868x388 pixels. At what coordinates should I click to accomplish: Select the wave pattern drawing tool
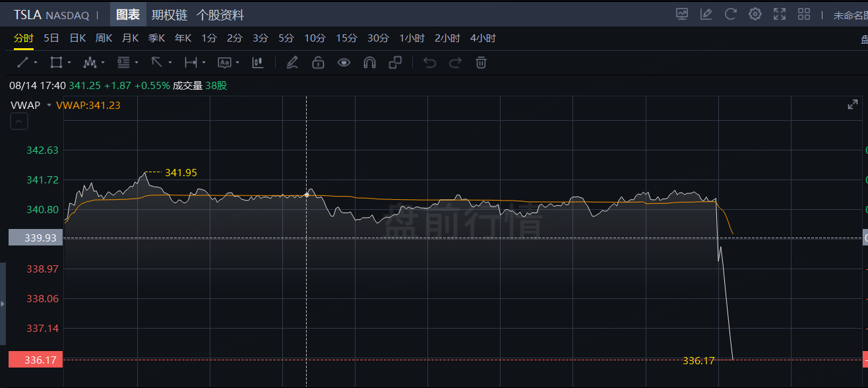[x=90, y=63]
